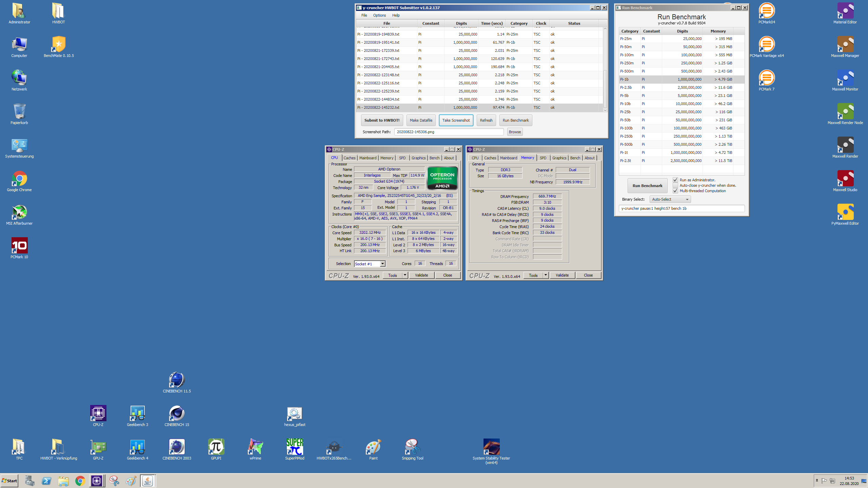Viewport: 868px width, 488px height.
Task: Select row Pi - 20200819-195141.txt
Action: tap(479, 42)
